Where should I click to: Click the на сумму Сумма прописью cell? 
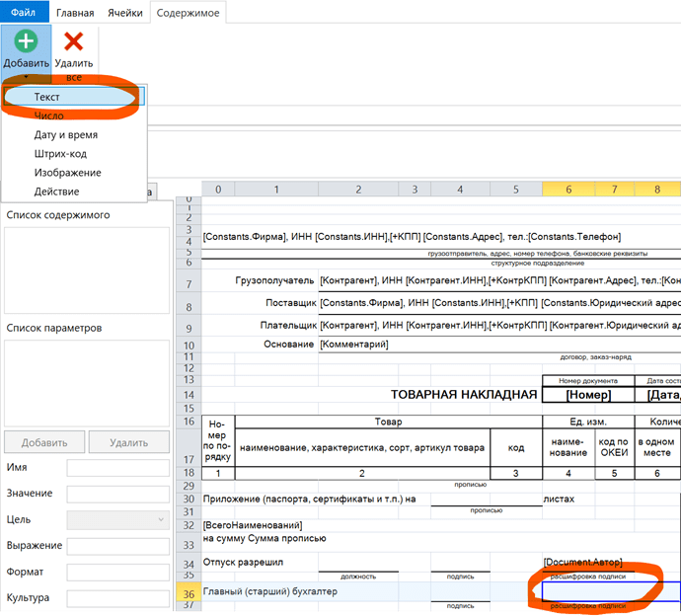pos(265,538)
